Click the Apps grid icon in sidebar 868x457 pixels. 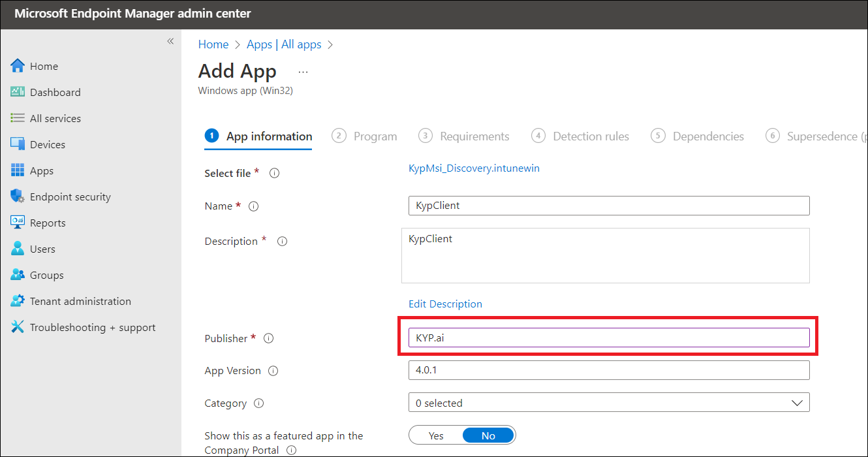pyautogui.click(x=18, y=170)
